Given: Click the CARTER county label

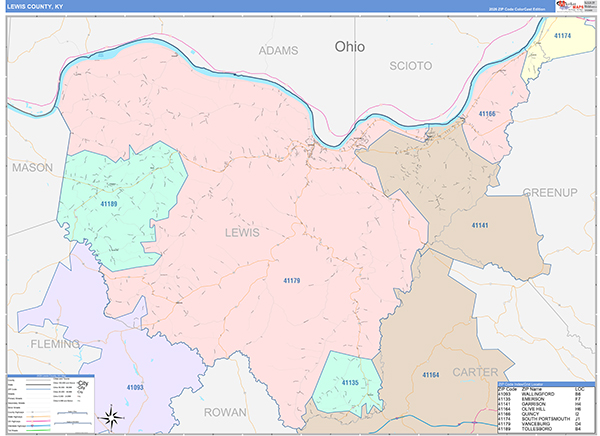Looking at the screenshot, I should pyautogui.click(x=475, y=372).
